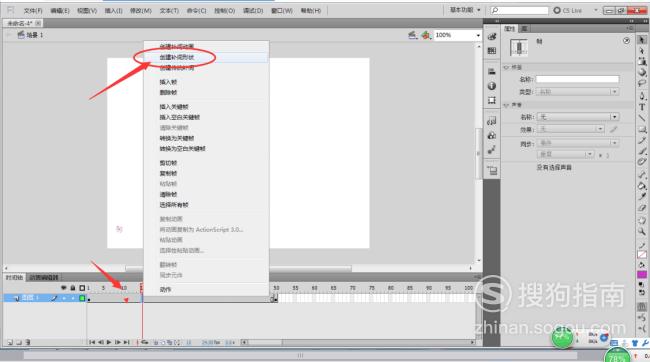The height and width of the screenshot is (362, 650).
Task: Click the delete layer trash icon
Action: coord(28,342)
